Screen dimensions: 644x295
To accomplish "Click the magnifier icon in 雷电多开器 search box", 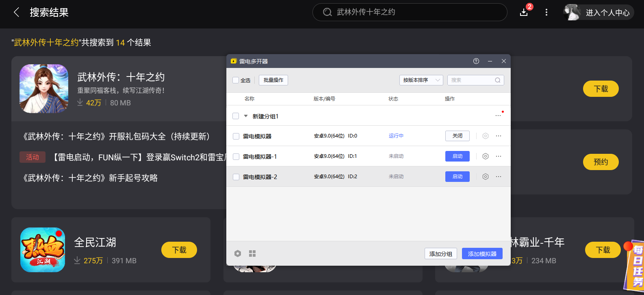I will coord(498,80).
